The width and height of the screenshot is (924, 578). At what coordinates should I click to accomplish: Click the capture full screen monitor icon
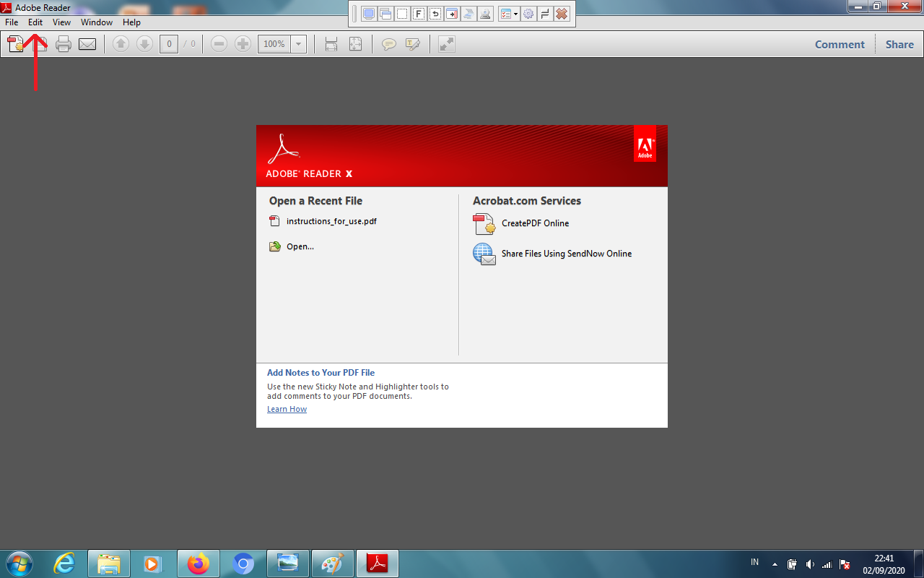[369, 14]
